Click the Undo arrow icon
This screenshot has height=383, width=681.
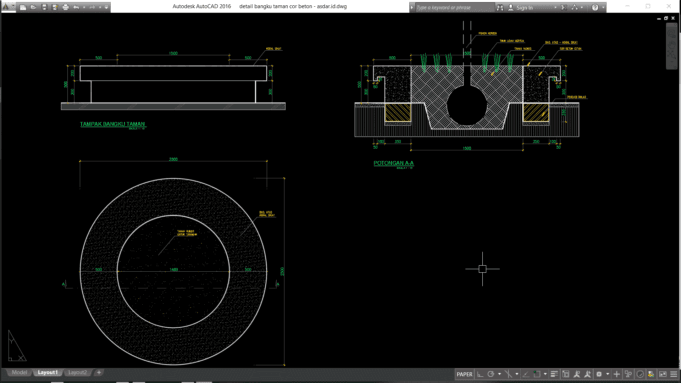[x=76, y=7]
